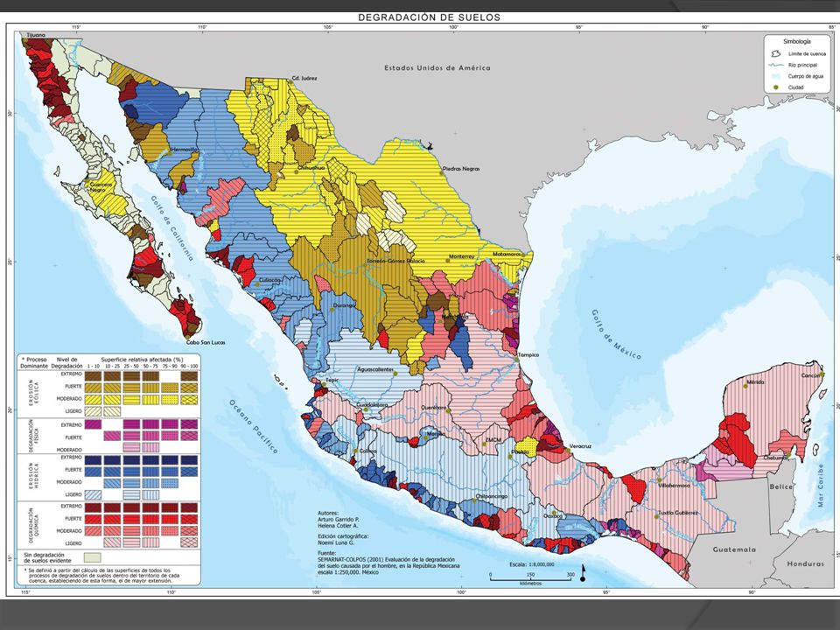Image resolution: width=840 pixels, height=630 pixels.
Task: Click the Ciudad dot symbol in legend
Action: tap(776, 87)
